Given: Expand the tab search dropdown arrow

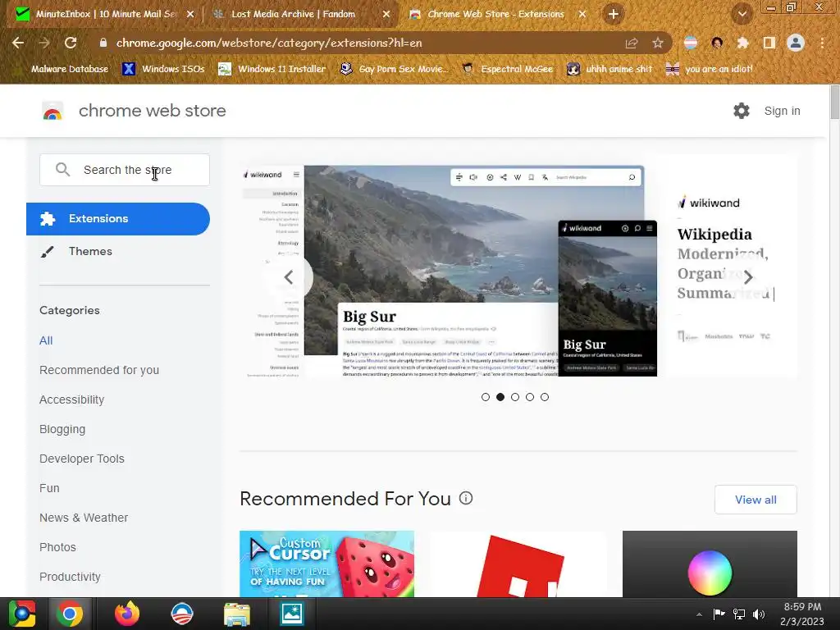Looking at the screenshot, I should [742, 15].
